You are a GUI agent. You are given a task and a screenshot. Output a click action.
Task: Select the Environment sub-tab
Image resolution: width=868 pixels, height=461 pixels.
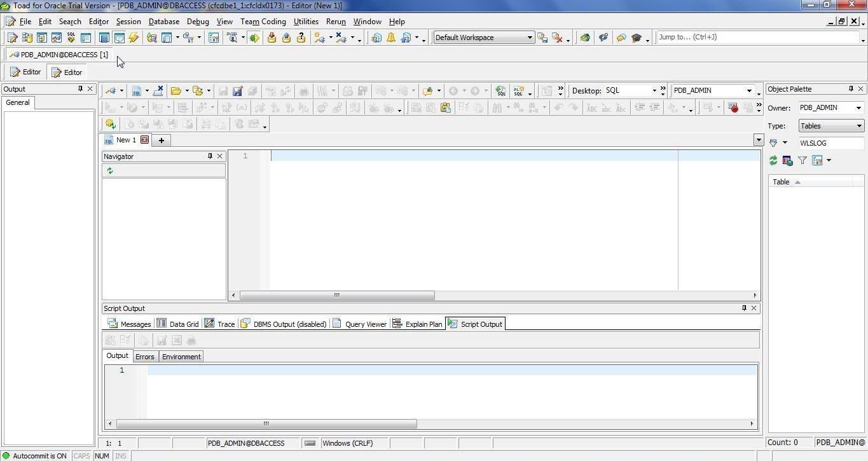(181, 356)
